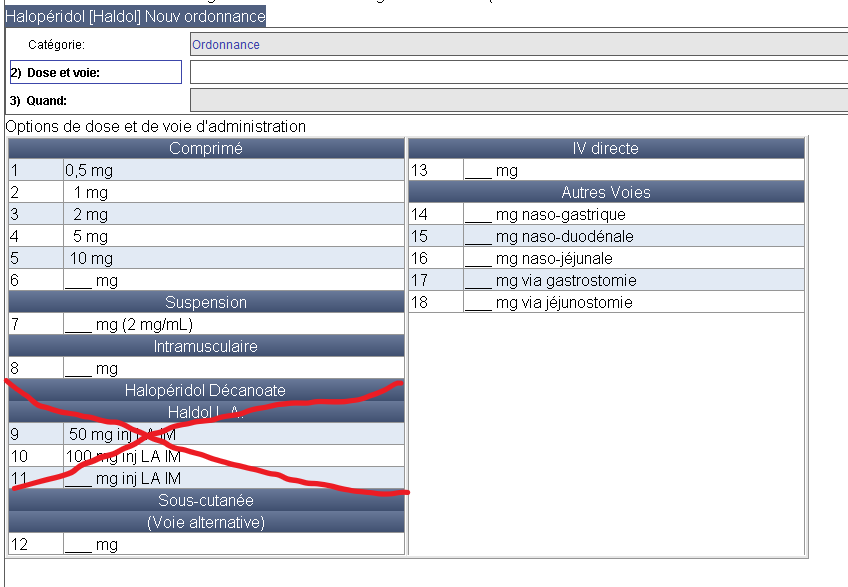Screen dimensions: 848x587
Task: Select the 1 mg comprimé option
Action: point(91,192)
